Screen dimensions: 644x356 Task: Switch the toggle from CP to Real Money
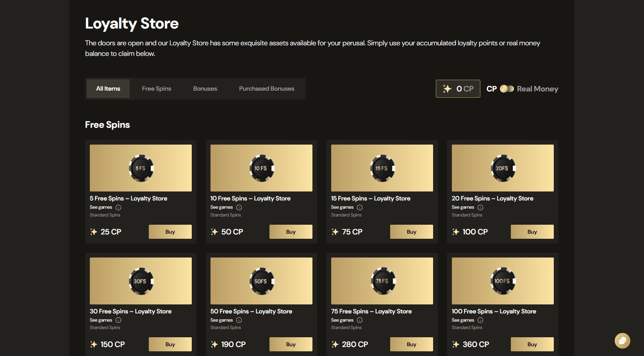[x=507, y=89]
